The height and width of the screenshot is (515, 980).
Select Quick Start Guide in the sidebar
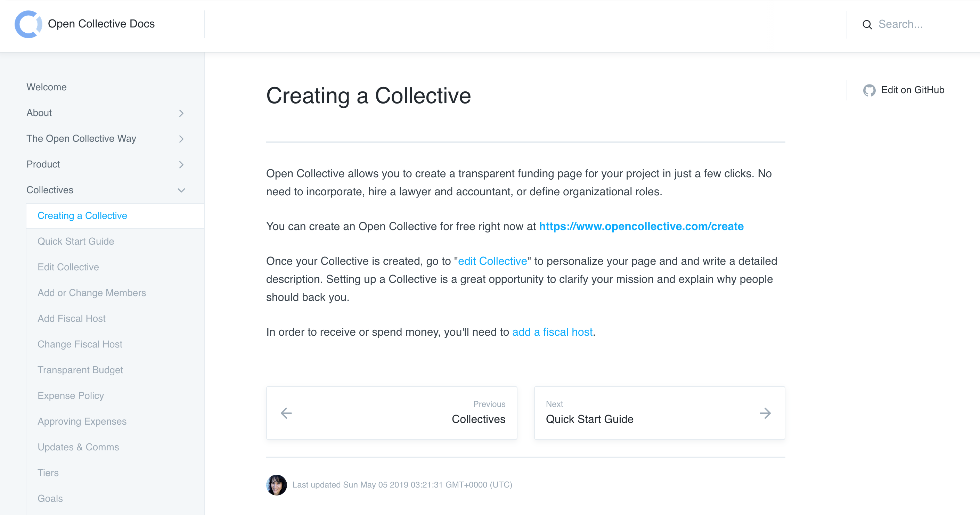(x=76, y=241)
